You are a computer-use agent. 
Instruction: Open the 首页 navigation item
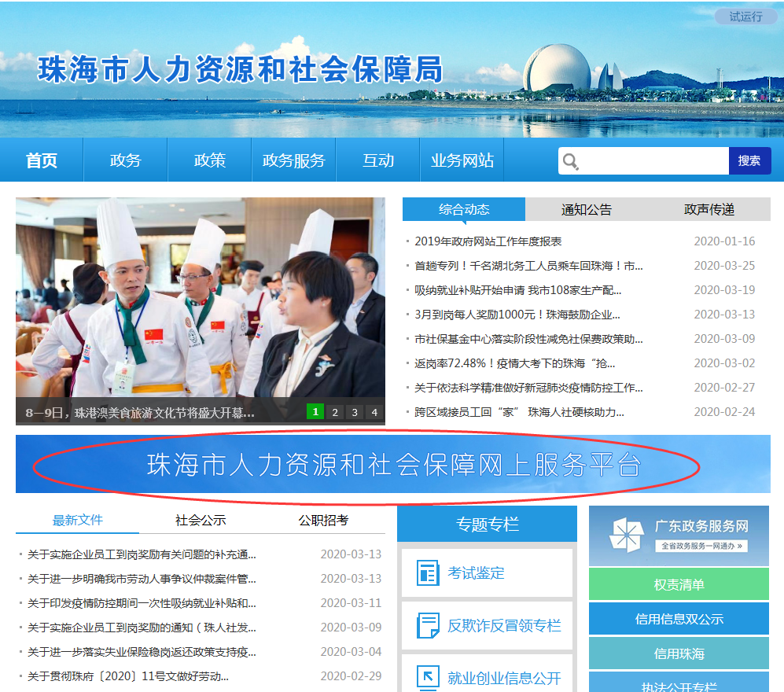click(42, 160)
